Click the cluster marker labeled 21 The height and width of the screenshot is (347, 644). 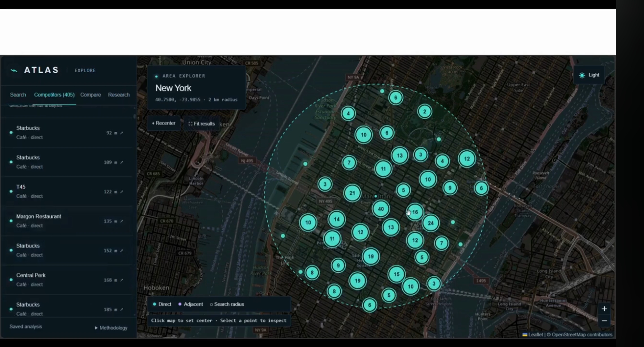tap(352, 193)
